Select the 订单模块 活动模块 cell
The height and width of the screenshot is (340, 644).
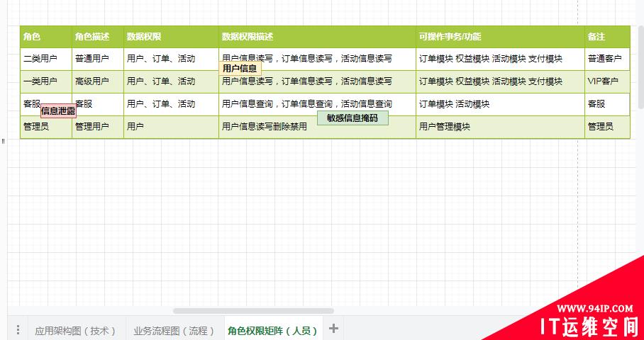[501, 104]
